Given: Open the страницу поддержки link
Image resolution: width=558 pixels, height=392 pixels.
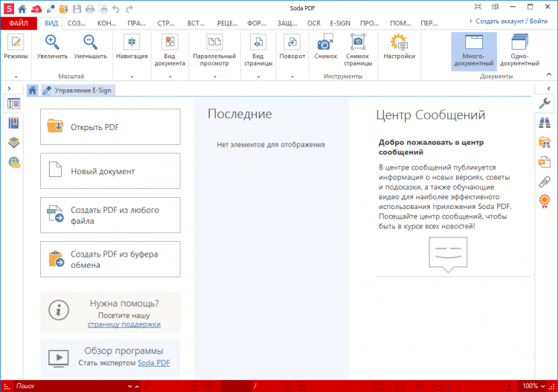Looking at the screenshot, I should click(124, 324).
